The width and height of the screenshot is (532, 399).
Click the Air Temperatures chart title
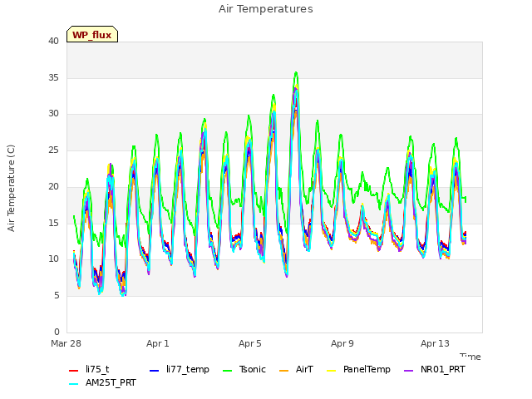pos(266,9)
